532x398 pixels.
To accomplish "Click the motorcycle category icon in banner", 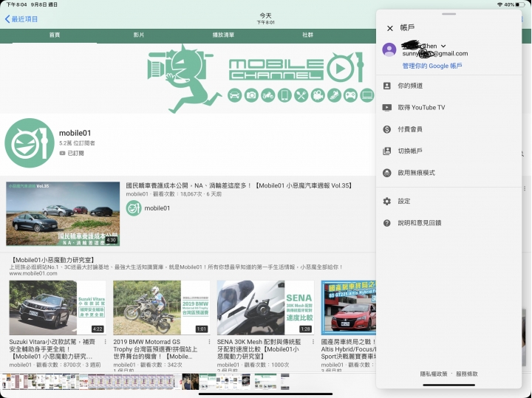I will pyautogui.click(x=267, y=95).
